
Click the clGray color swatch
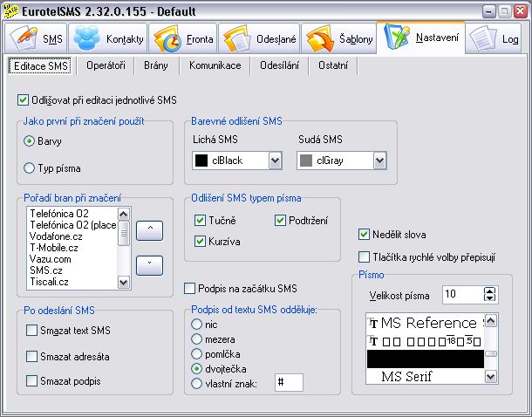click(x=306, y=161)
